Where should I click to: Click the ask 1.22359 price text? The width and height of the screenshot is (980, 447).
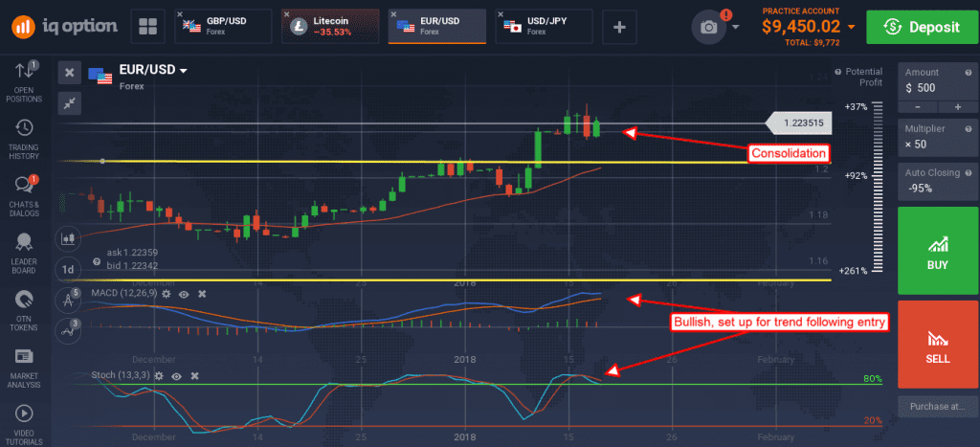pos(132,253)
